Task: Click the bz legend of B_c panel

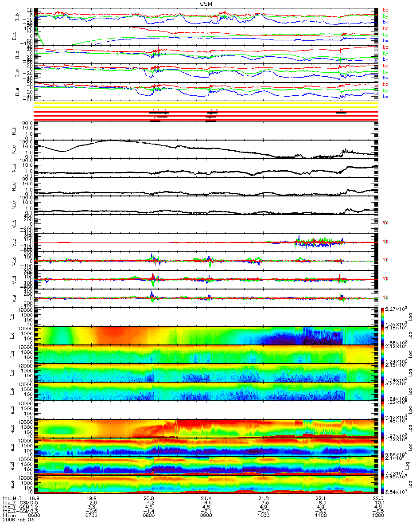Action: click(385, 28)
